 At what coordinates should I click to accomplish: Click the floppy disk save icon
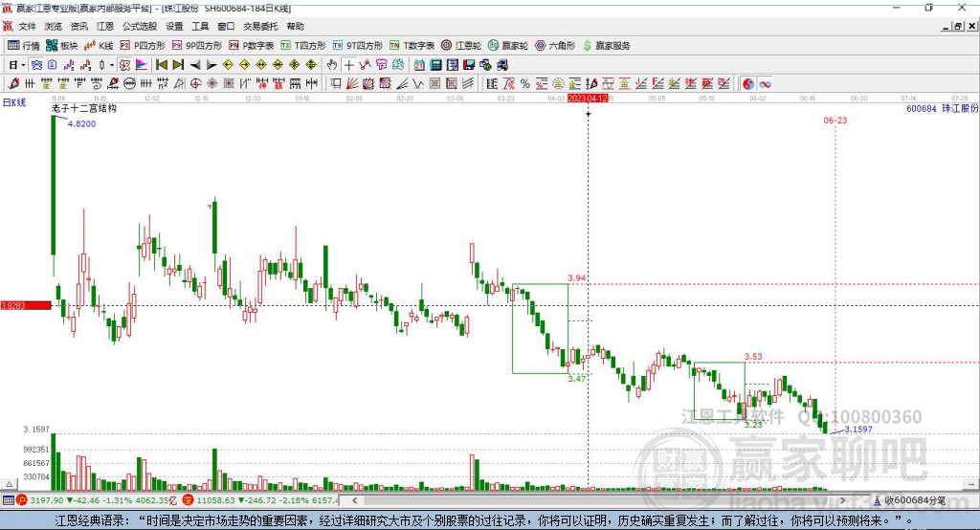469,65
